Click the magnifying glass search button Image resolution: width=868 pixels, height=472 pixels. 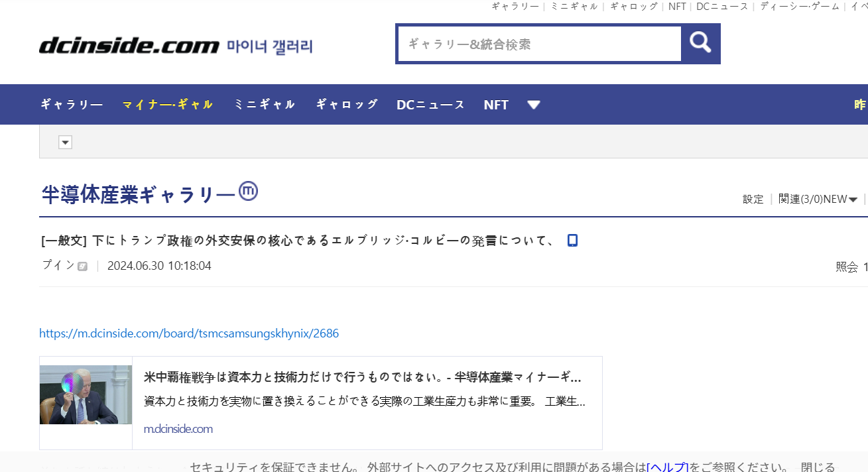click(700, 44)
